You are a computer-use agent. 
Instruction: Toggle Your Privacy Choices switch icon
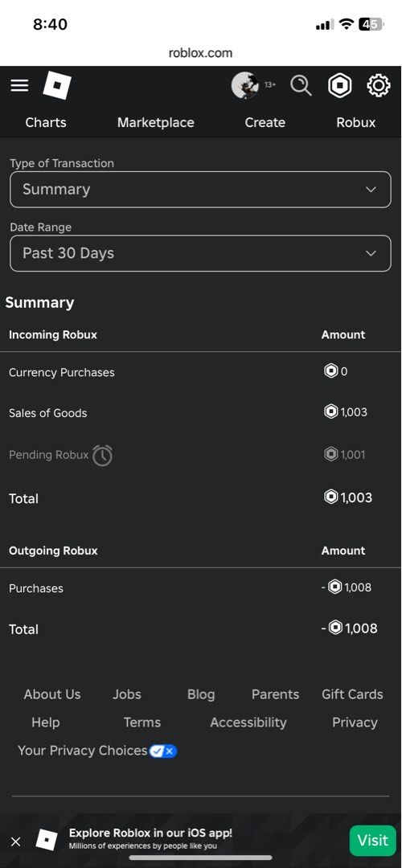162,751
